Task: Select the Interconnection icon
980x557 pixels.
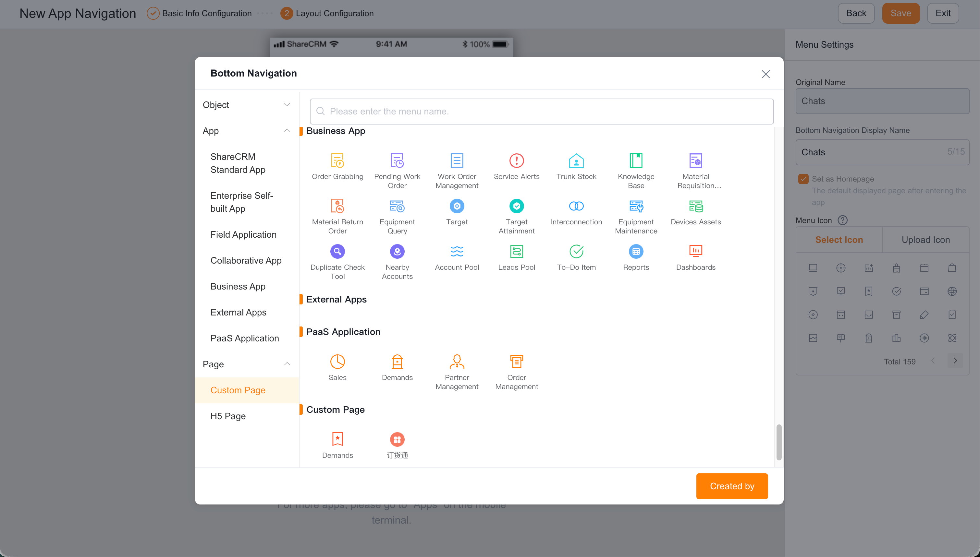Action: click(x=576, y=206)
